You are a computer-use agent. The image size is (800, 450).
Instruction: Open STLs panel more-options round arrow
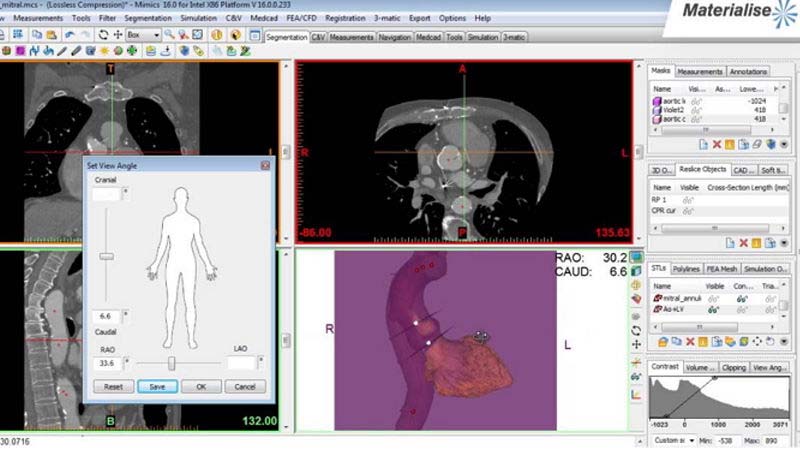point(784,342)
